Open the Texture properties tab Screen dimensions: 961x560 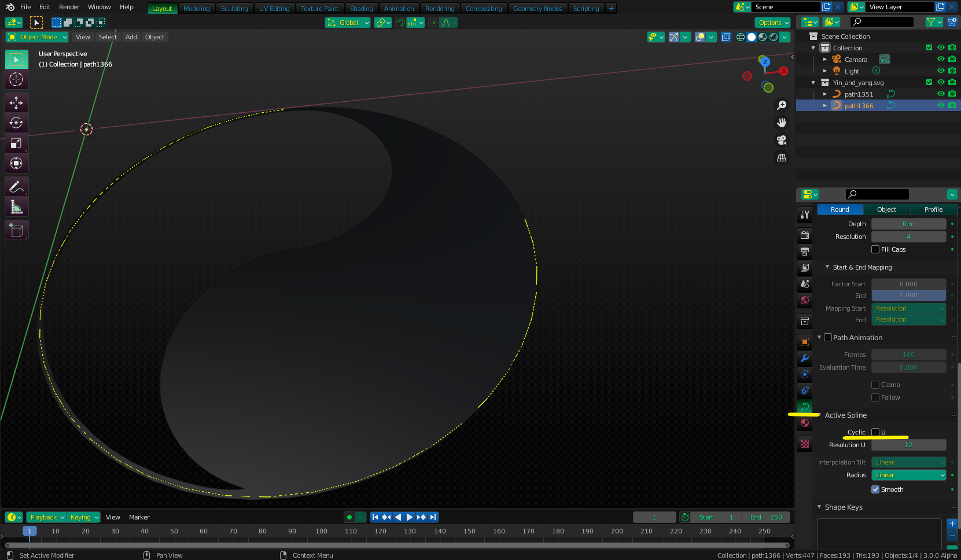(805, 444)
